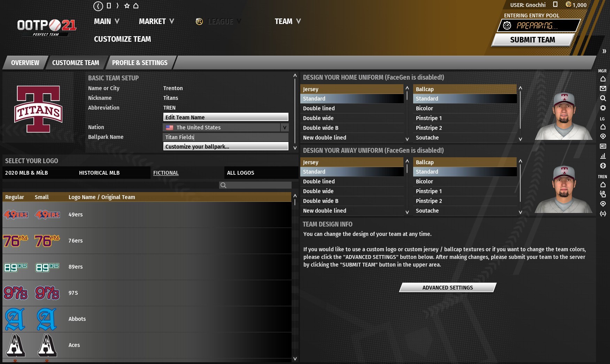Click the Perfect Team points coin icon
Viewport: 610px width, 364px height.
pos(569,5)
